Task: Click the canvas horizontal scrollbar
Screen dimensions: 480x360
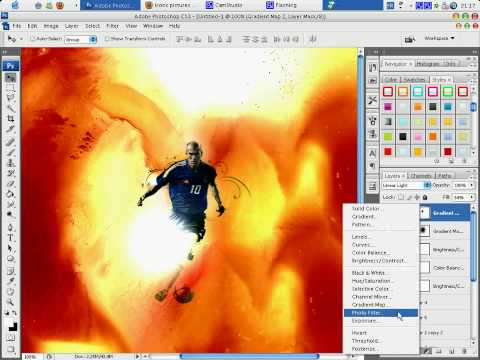Action: tap(249, 356)
